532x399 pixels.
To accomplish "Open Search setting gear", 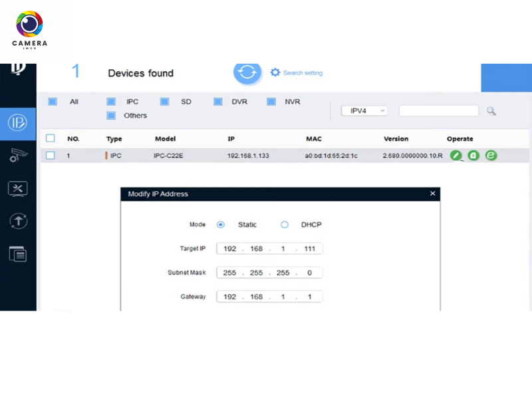I will pyautogui.click(x=275, y=72).
